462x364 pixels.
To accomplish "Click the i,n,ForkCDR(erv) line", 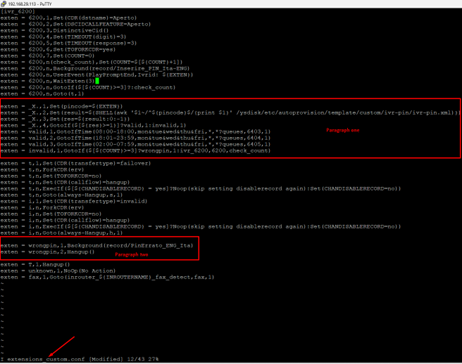I will point(42,208).
